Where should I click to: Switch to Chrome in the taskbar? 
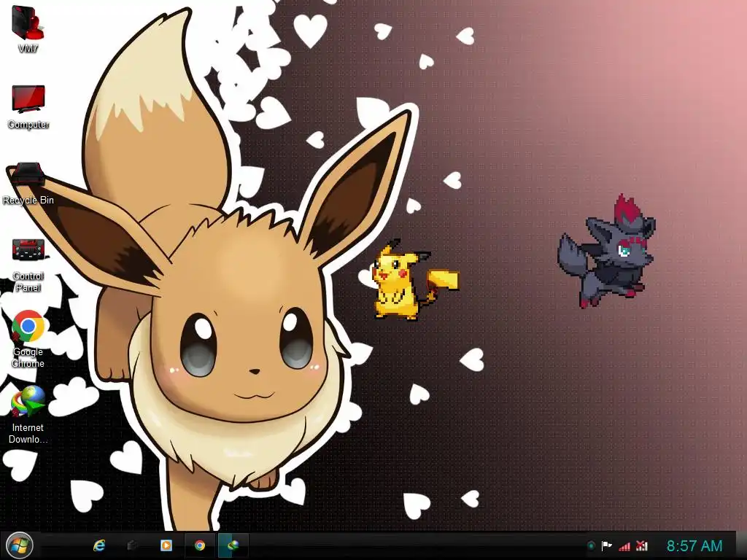coord(200,545)
